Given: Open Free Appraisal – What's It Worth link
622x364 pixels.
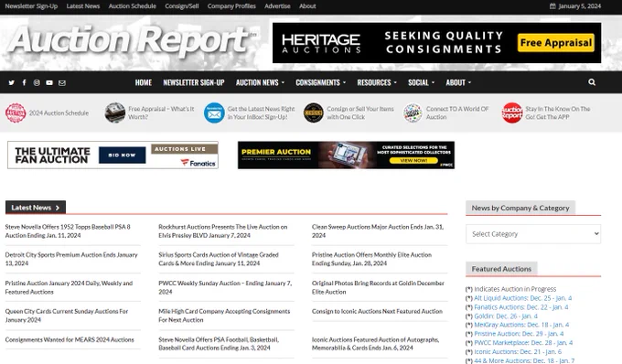Looking at the screenshot, I should 161,112.
